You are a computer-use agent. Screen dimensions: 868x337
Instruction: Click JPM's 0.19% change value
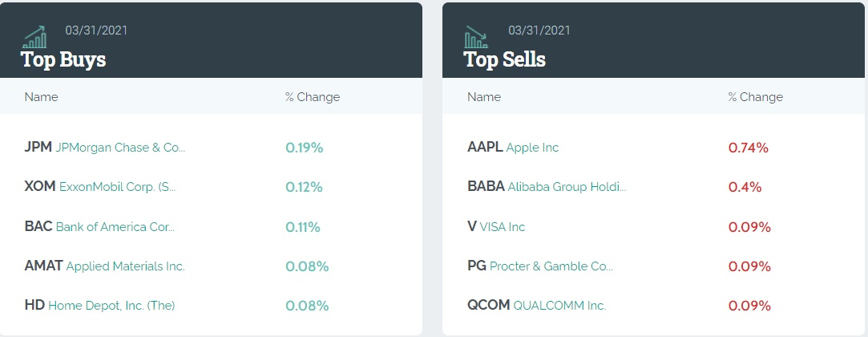[304, 148]
